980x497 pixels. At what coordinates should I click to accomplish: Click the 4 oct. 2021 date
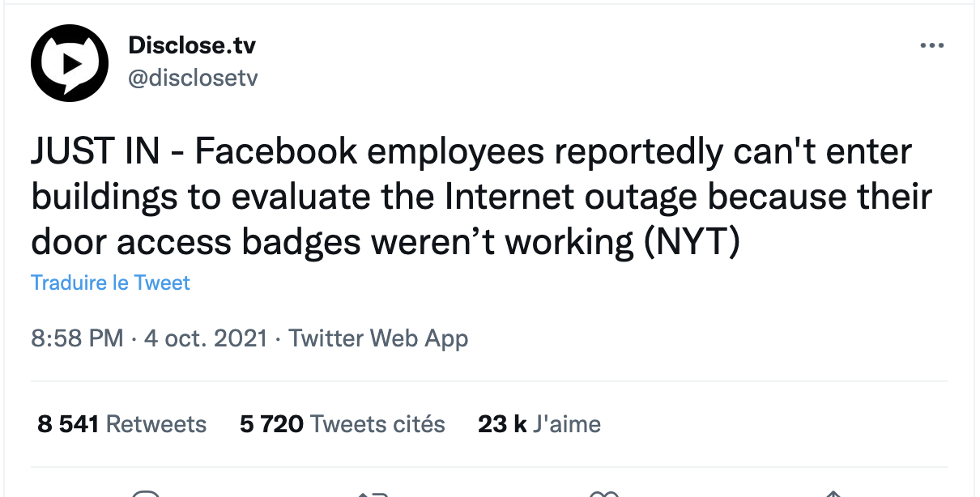click(206, 338)
